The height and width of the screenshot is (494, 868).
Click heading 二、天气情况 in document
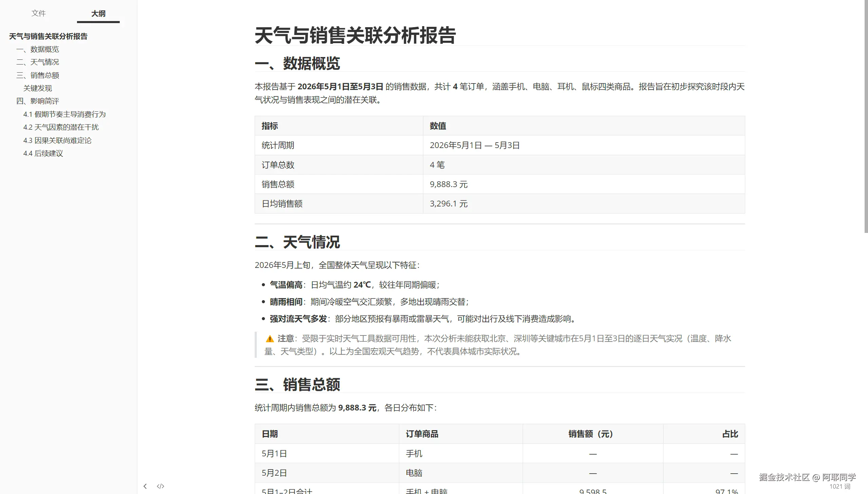click(297, 242)
